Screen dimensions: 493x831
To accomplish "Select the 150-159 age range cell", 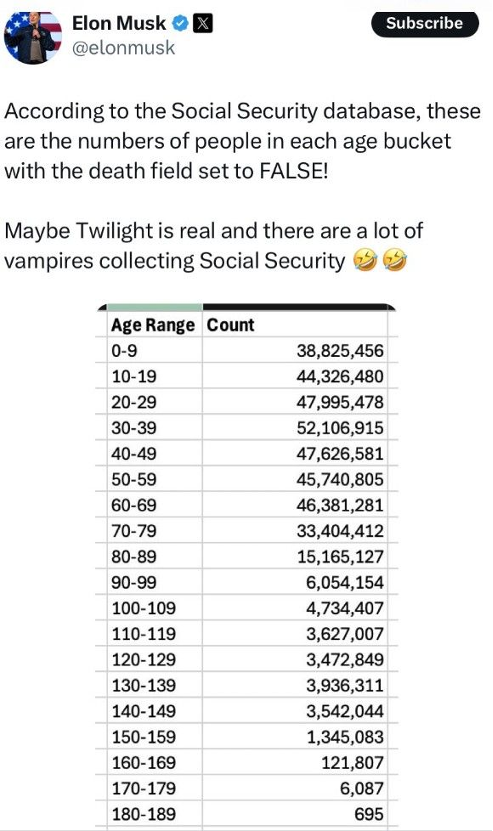I will 149,737.
